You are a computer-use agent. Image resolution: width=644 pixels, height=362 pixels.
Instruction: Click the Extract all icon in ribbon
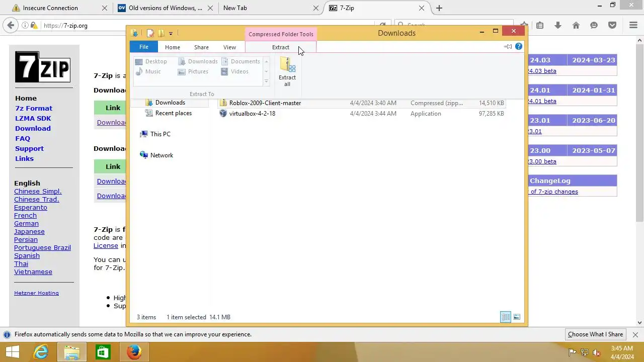click(x=287, y=72)
